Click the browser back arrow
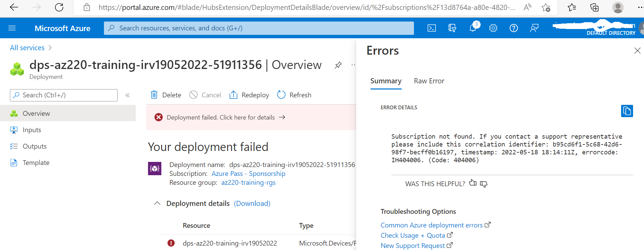 pos(14,7)
